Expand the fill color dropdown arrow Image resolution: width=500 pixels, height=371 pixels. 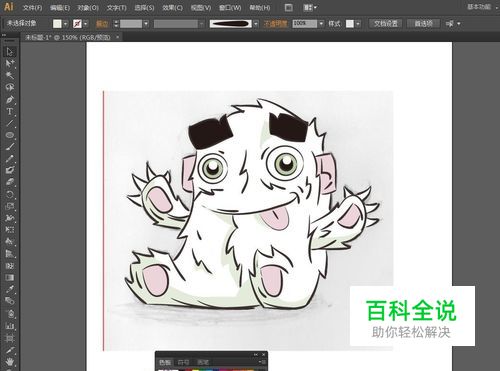(x=66, y=24)
